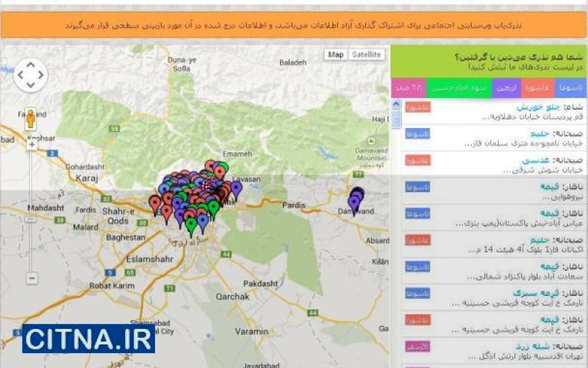588x368 pixels.
Task: Select the Street View pegman icon
Action: click(30, 118)
